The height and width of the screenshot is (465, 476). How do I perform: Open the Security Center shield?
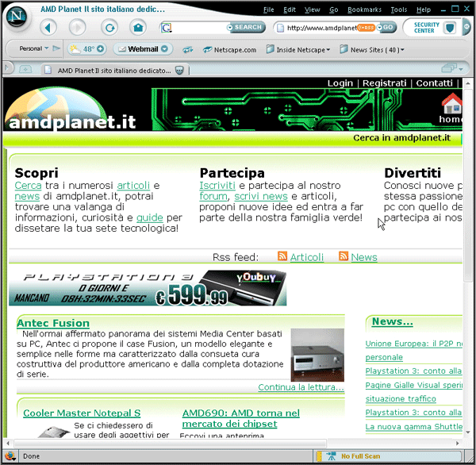pos(449,28)
